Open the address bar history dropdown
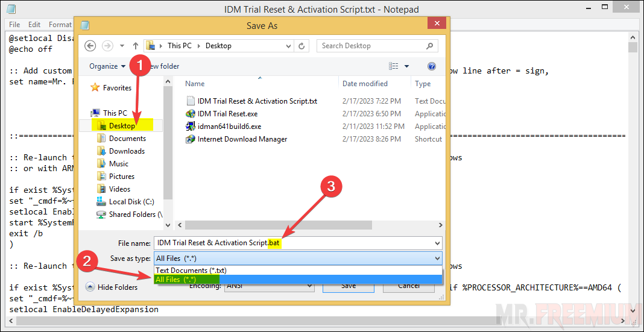The height and width of the screenshot is (332, 644). click(289, 46)
